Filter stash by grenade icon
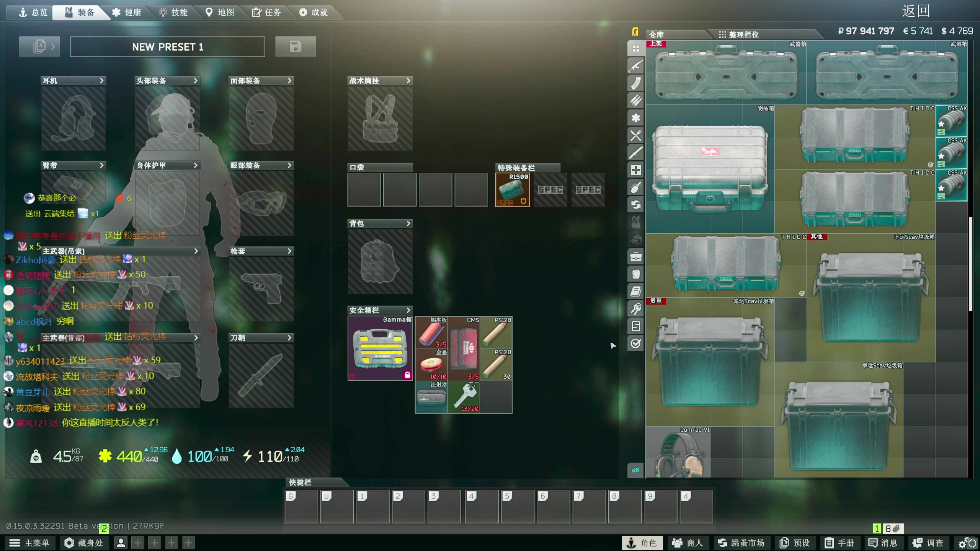The image size is (980, 551). pyautogui.click(x=635, y=187)
